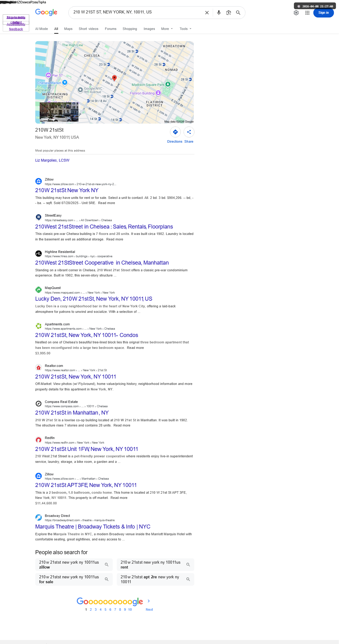
Task: Go to results page 2
Action: coord(91,609)
